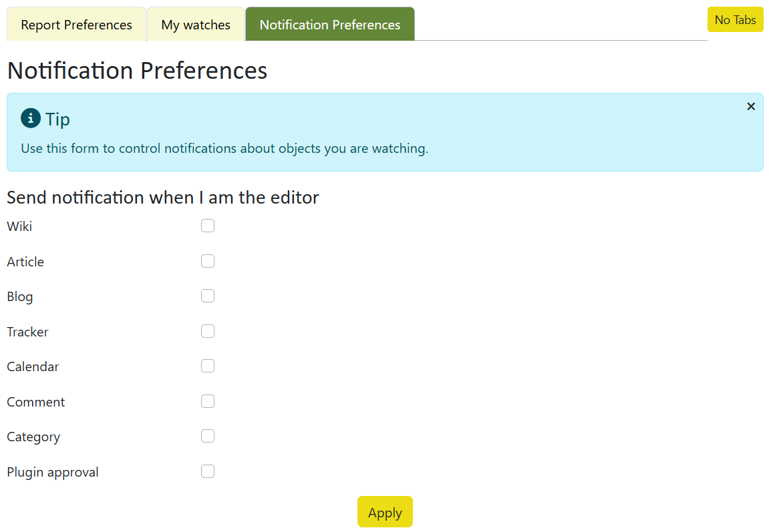Tick the Article notification checkbox
The height and width of the screenshot is (532, 773).
coord(208,261)
